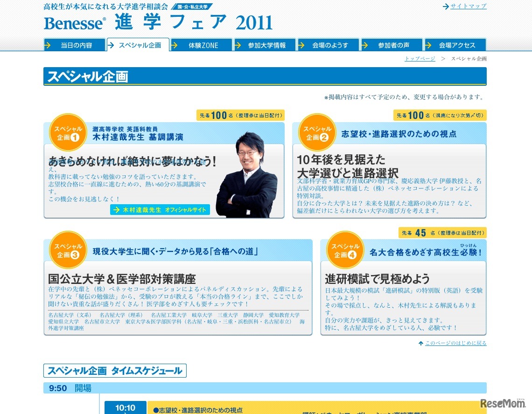Click ●志望校・進路選択のための視点 schedule entry
This screenshot has height=414, width=532.
click(198, 410)
